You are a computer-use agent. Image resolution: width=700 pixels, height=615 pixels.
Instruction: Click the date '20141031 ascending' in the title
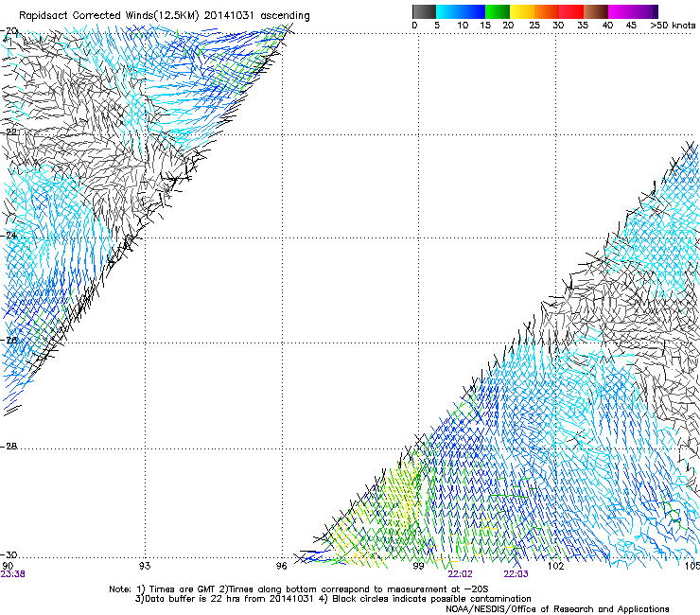click(256, 16)
